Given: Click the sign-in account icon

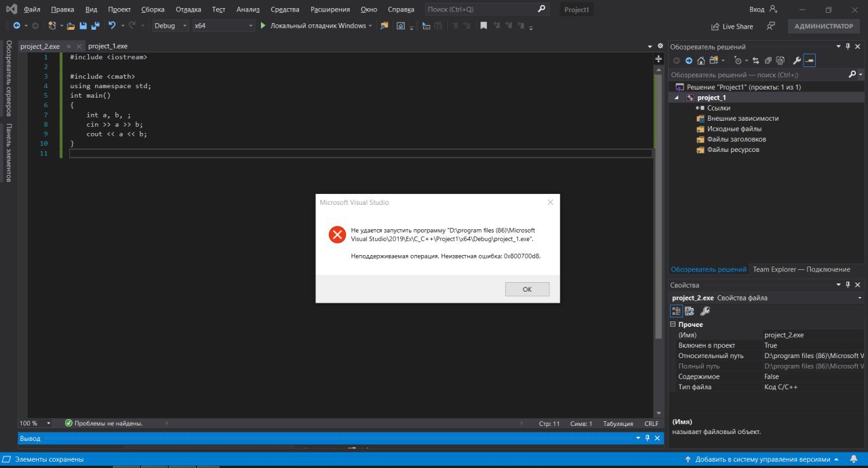Looking at the screenshot, I should coord(773,9).
